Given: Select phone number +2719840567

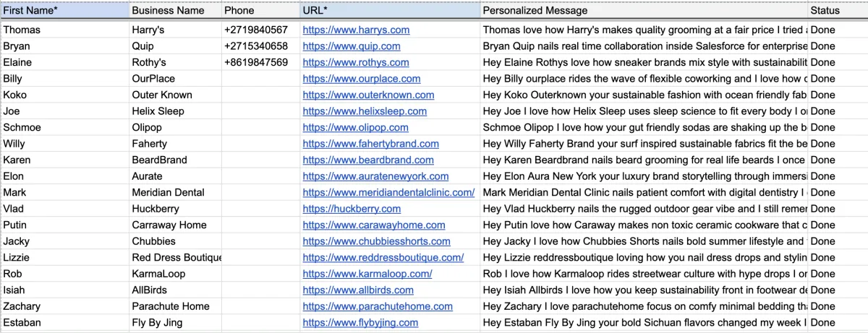Looking at the screenshot, I should (260, 30).
